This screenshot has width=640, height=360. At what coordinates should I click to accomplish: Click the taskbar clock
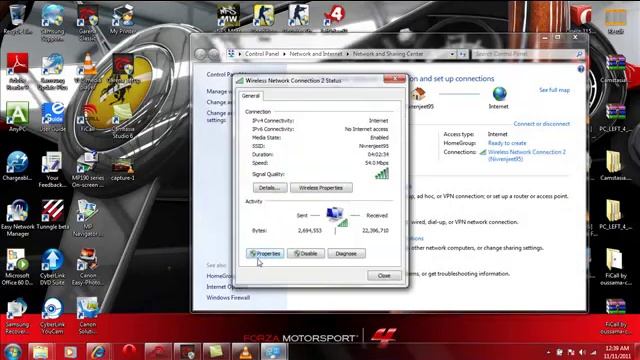click(x=617, y=352)
